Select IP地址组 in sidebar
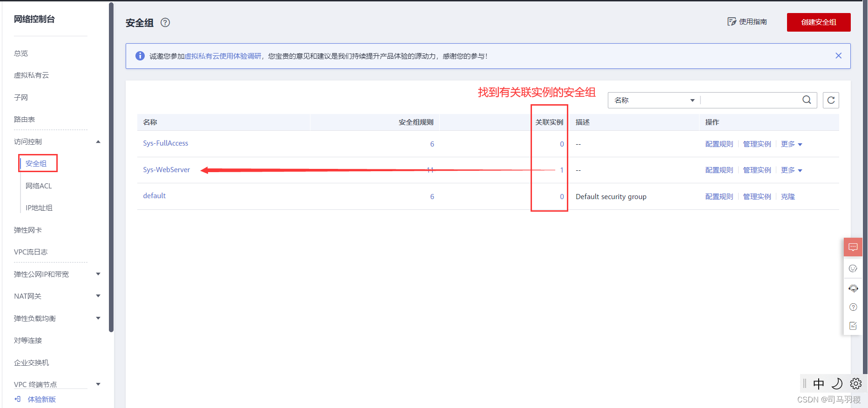Screen dimensions: 868x408 click(39, 208)
